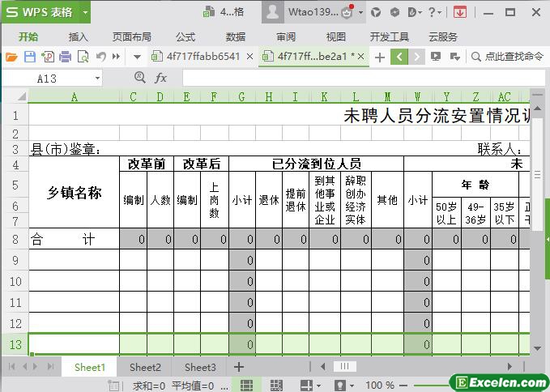
Task: Open a new document tab with plus
Action: (x=379, y=56)
